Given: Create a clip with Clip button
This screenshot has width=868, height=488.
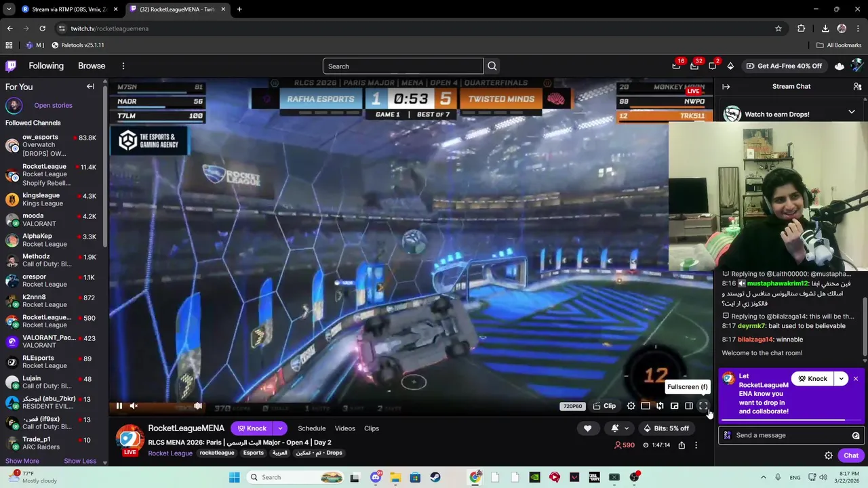Looking at the screenshot, I should 604,406.
